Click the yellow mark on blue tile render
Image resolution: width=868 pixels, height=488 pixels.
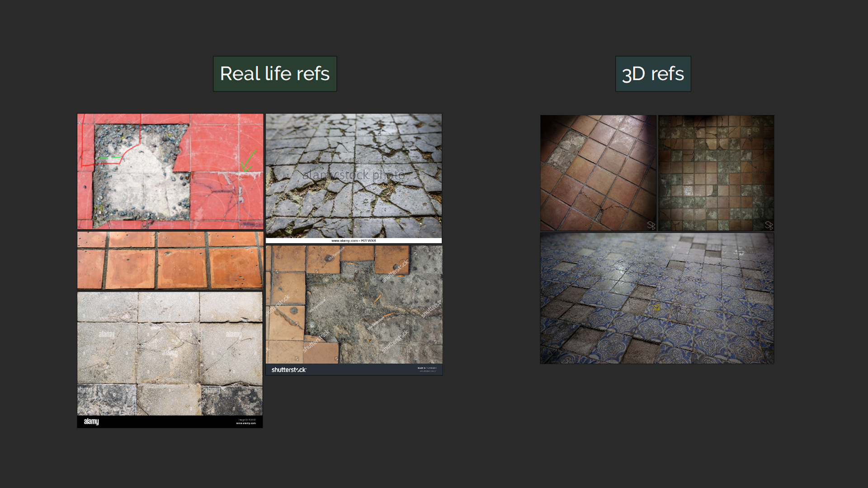[656, 307]
